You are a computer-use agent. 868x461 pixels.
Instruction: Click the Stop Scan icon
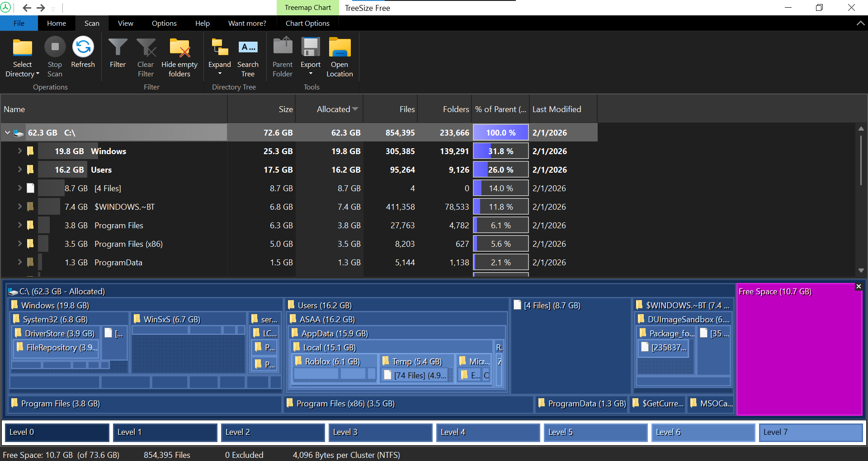click(55, 47)
